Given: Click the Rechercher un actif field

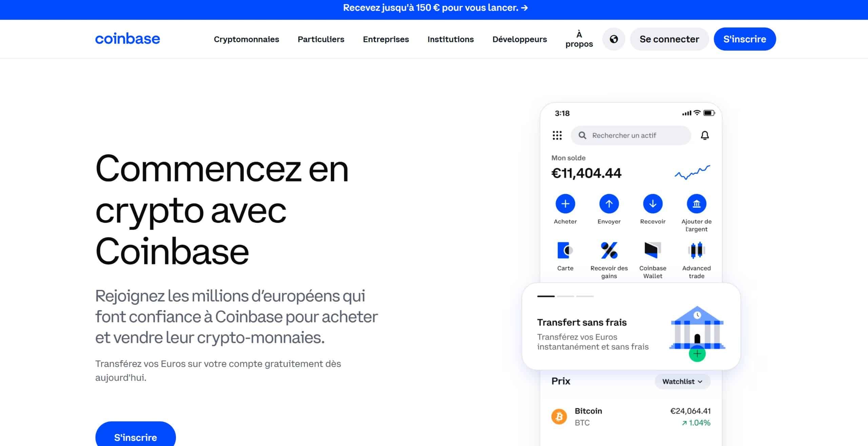Looking at the screenshot, I should tap(631, 135).
